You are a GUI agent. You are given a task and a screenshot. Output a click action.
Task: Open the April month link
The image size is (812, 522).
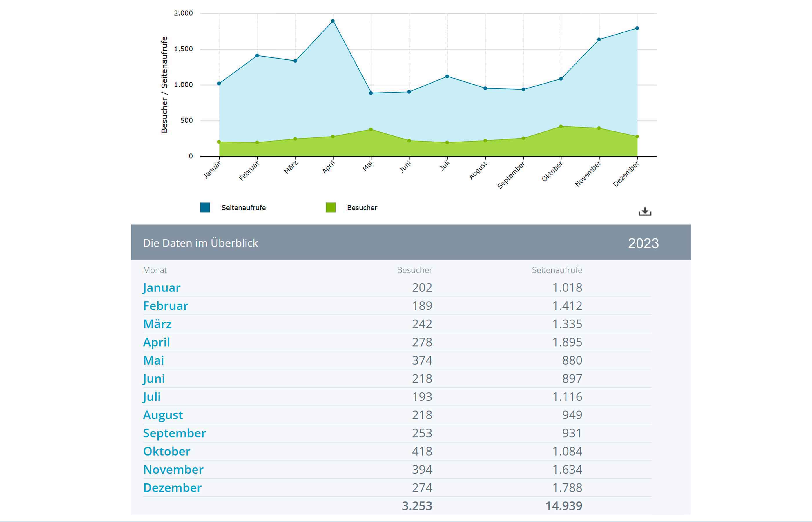tap(156, 342)
